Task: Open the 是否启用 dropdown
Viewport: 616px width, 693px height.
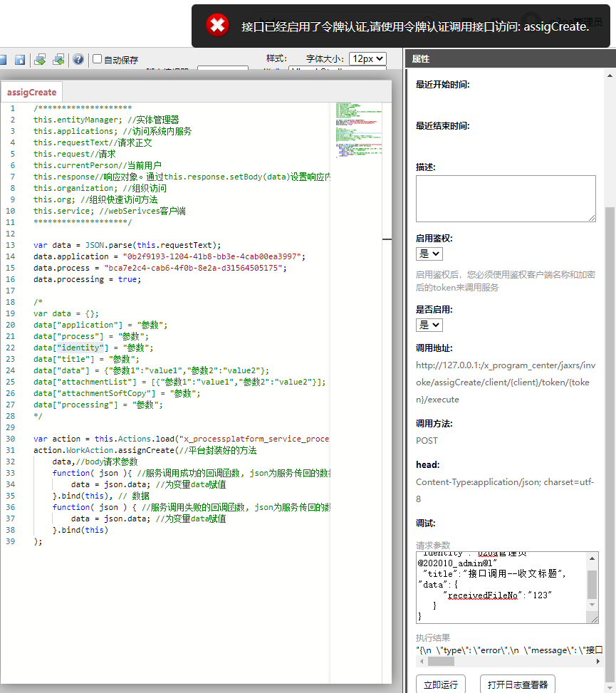Action: pyautogui.click(x=429, y=325)
